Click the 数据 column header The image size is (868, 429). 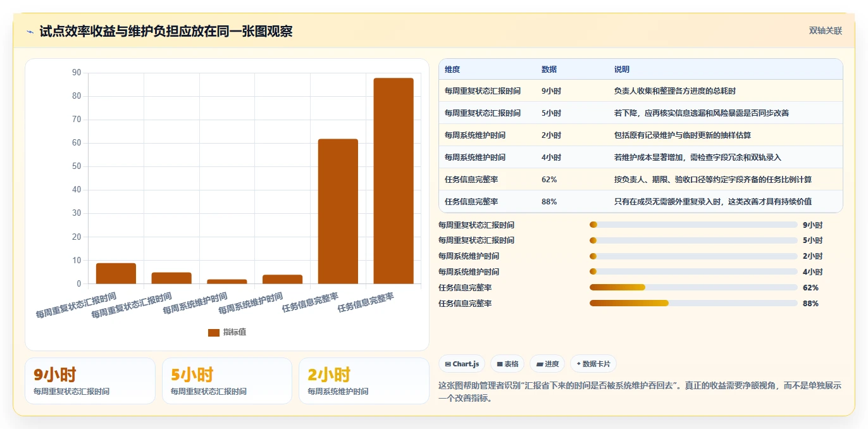549,70
